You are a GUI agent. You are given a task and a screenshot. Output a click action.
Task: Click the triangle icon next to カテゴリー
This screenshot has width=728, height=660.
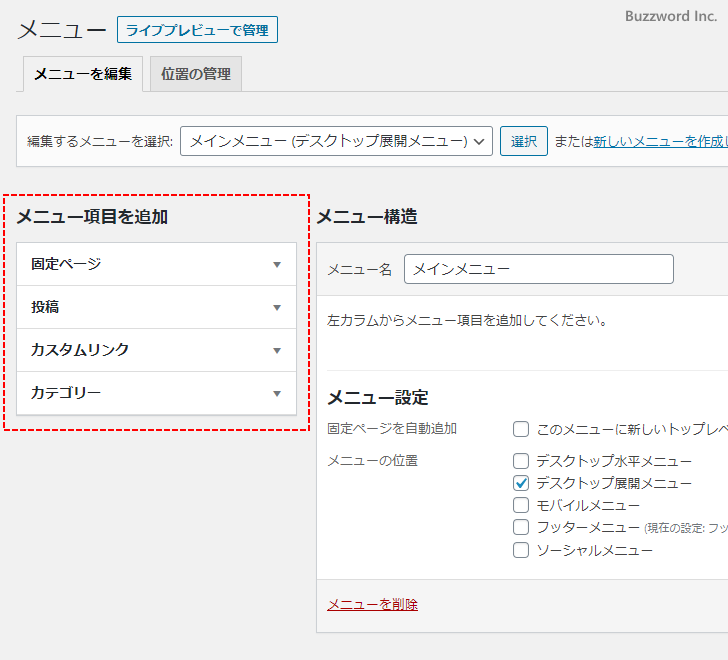[x=277, y=394]
